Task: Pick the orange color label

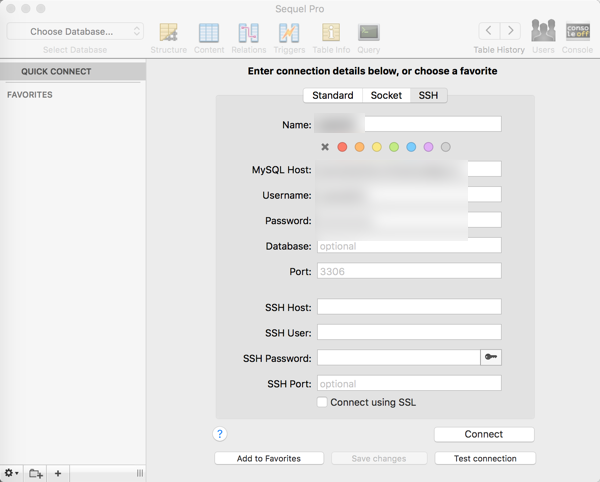Action: 359,147
